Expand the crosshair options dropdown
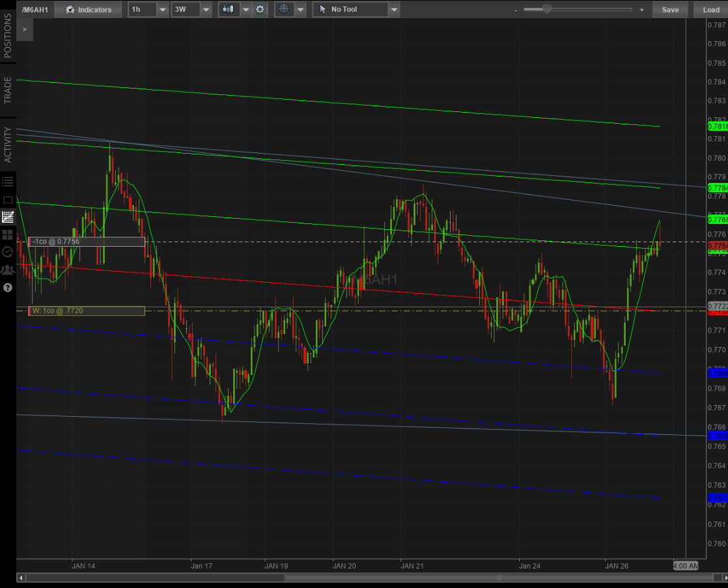This screenshot has height=588, width=728. [x=301, y=9]
